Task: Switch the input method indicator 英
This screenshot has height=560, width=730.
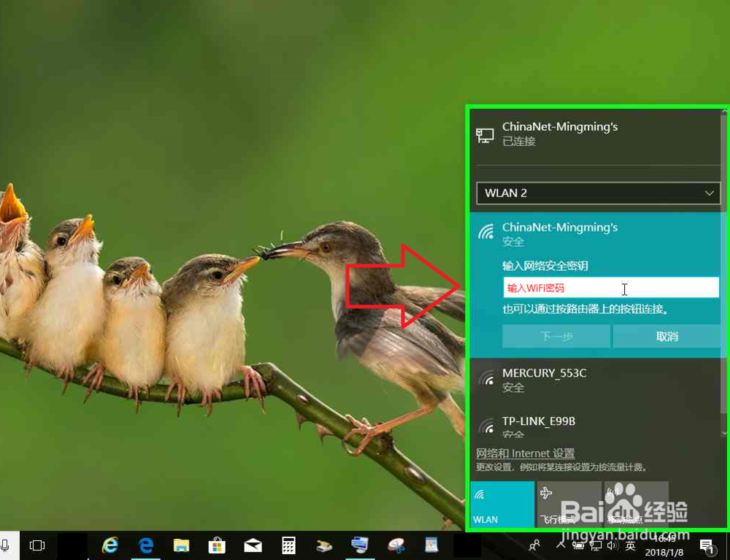Action: [630, 545]
